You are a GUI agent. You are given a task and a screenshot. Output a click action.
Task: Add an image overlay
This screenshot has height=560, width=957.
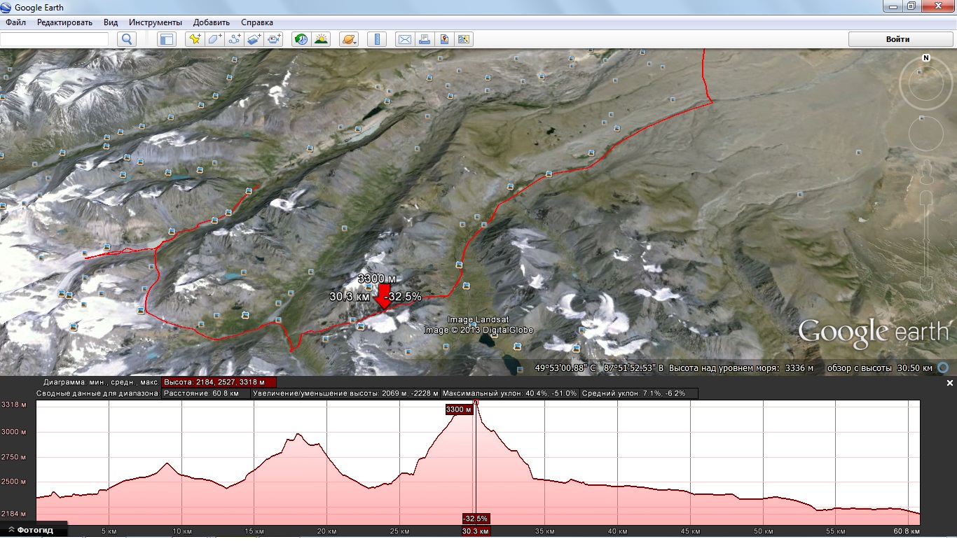tap(254, 39)
